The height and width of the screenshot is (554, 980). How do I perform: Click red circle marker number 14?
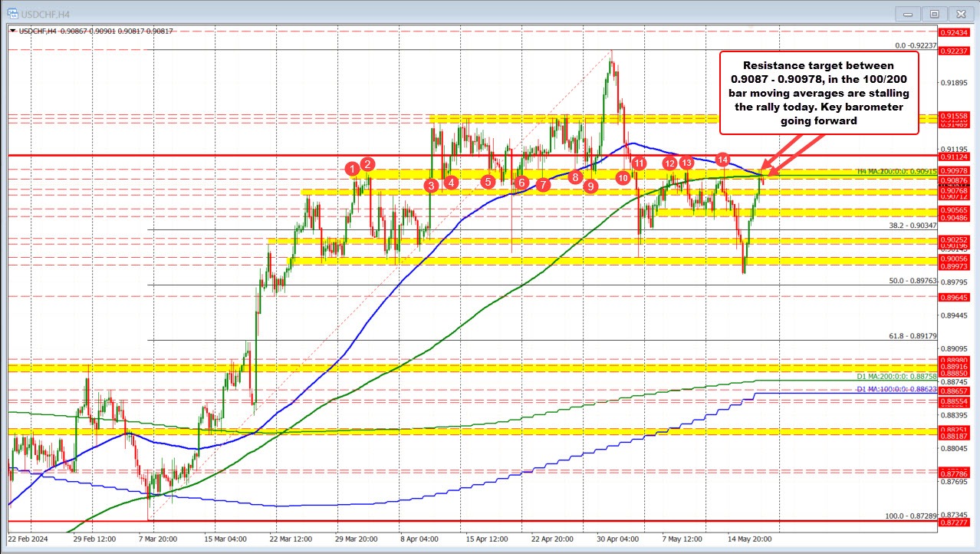pyautogui.click(x=722, y=159)
